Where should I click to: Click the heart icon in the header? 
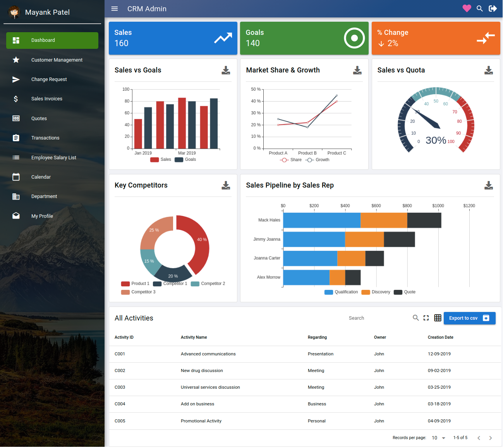coord(466,8)
